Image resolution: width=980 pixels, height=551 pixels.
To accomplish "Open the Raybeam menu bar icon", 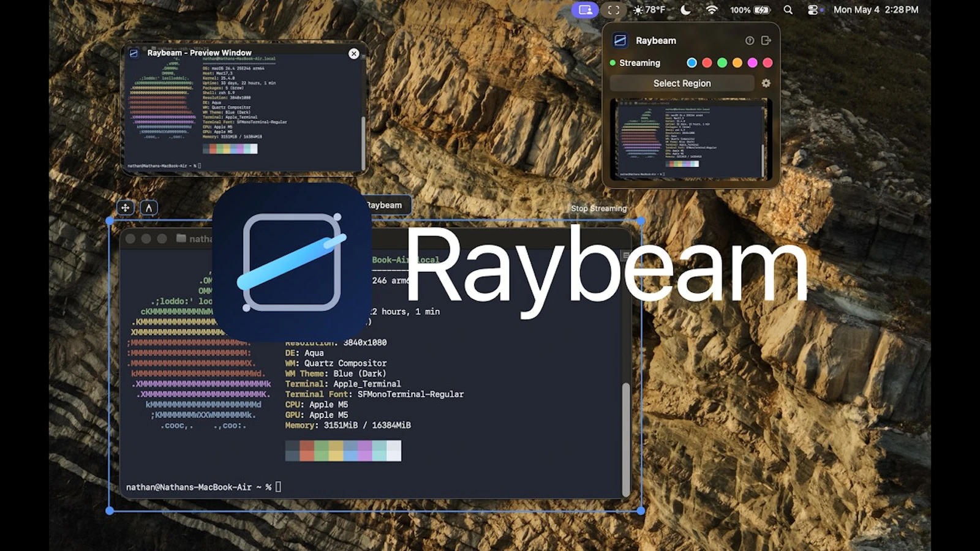I will pos(585,10).
